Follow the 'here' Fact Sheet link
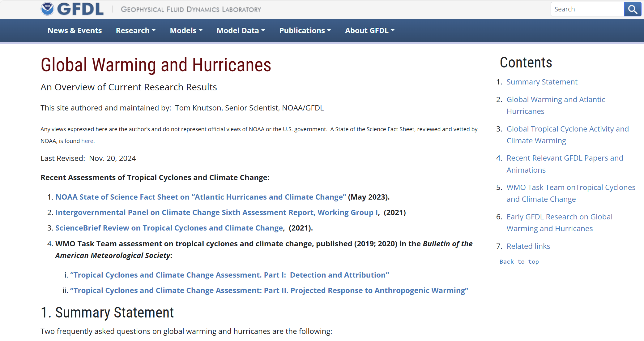The height and width of the screenshot is (341, 644). pos(87,141)
